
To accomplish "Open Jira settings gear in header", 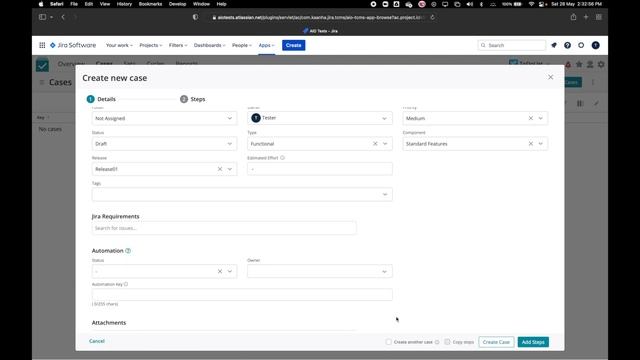I will click(x=581, y=45).
